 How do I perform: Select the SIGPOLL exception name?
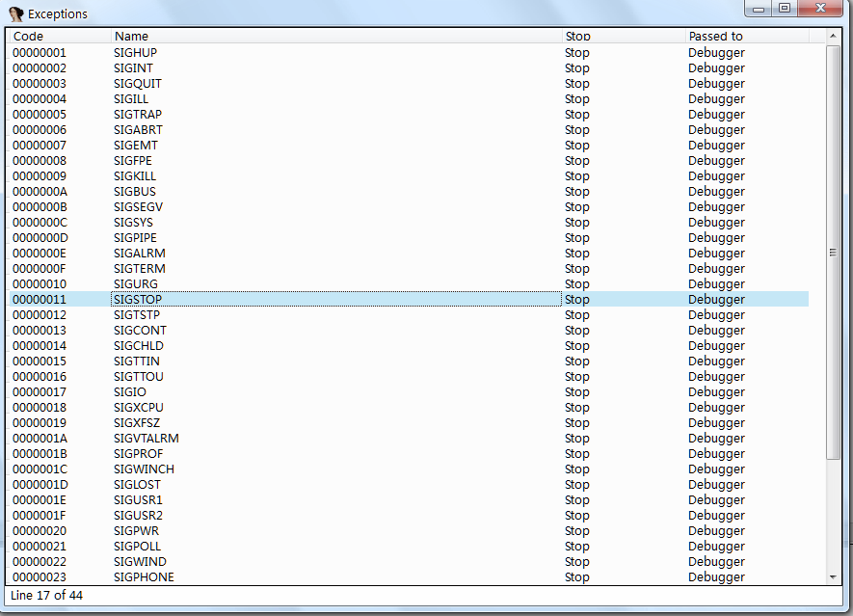138,546
